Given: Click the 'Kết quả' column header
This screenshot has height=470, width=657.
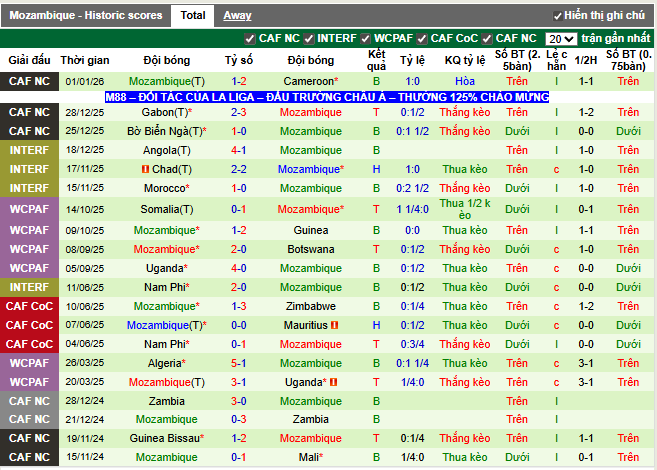Looking at the screenshot, I should point(376,60).
